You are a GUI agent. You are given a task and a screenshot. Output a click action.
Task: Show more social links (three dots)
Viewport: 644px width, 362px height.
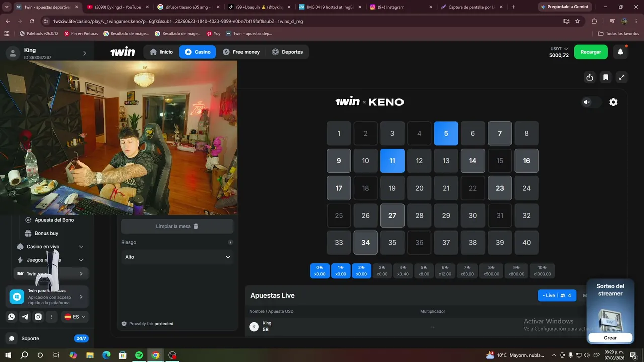pos(51,317)
